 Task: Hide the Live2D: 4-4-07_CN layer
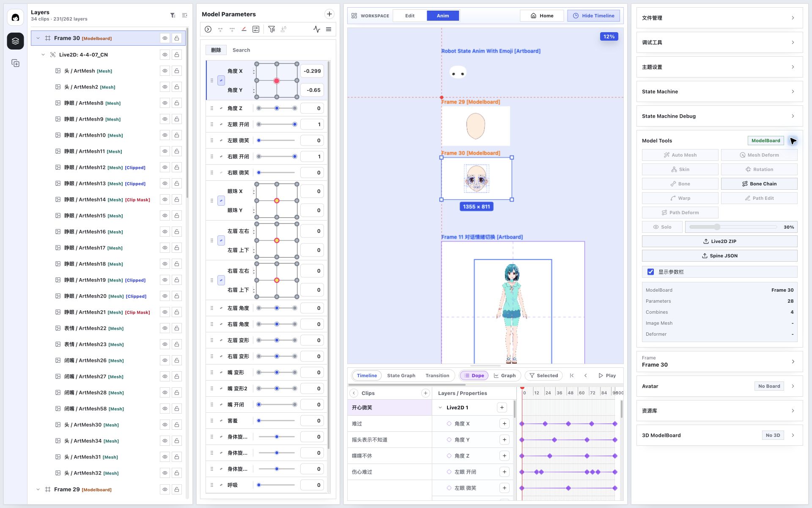[x=165, y=55]
